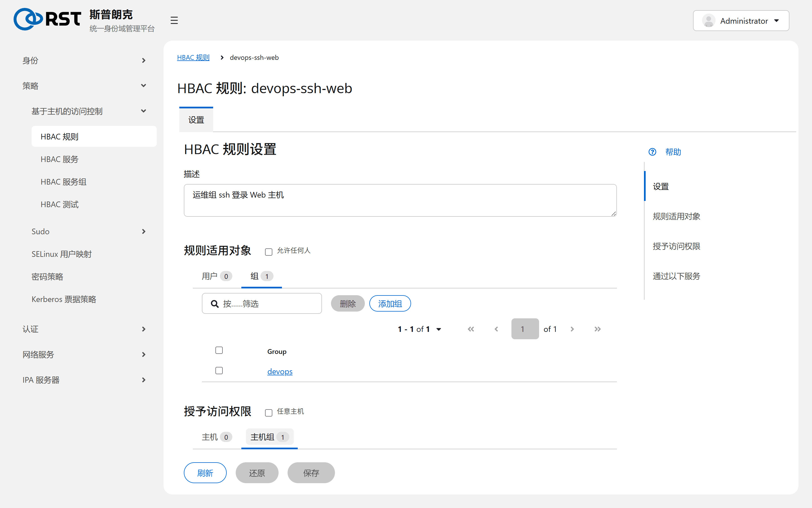Expand the IPA 服务器 navigation section
Screen dimensions: 812x508
(x=85, y=380)
